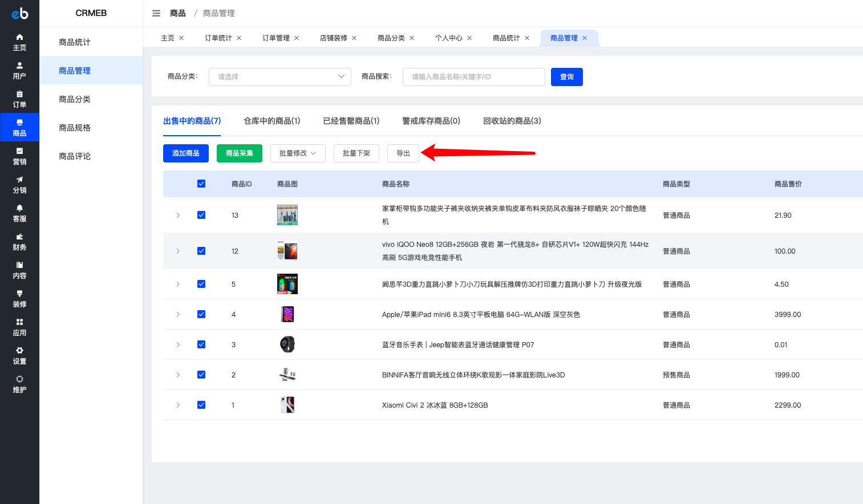Viewport: 863px width, 504px height.
Task: Open the 应用 apps sidebar section
Action: pyautogui.click(x=19, y=327)
